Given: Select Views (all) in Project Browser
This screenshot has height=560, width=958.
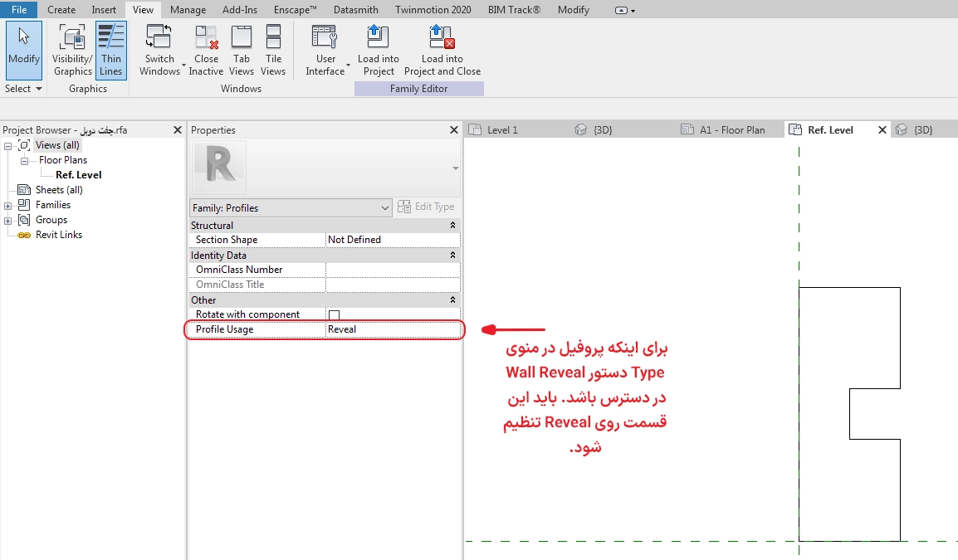Looking at the screenshot, I should pyautogui.click(x=56, y=144).
